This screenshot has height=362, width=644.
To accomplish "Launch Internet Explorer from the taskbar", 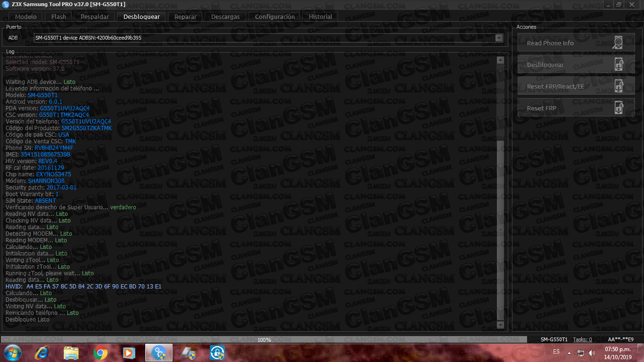I will pyautogui.click(x=42, y=353).
